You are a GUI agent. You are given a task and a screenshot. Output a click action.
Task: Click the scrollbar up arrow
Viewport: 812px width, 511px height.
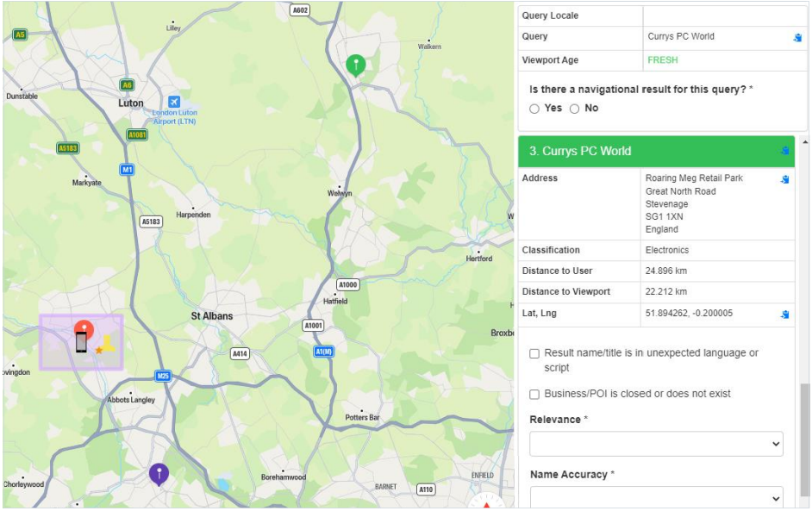point(804,141)
